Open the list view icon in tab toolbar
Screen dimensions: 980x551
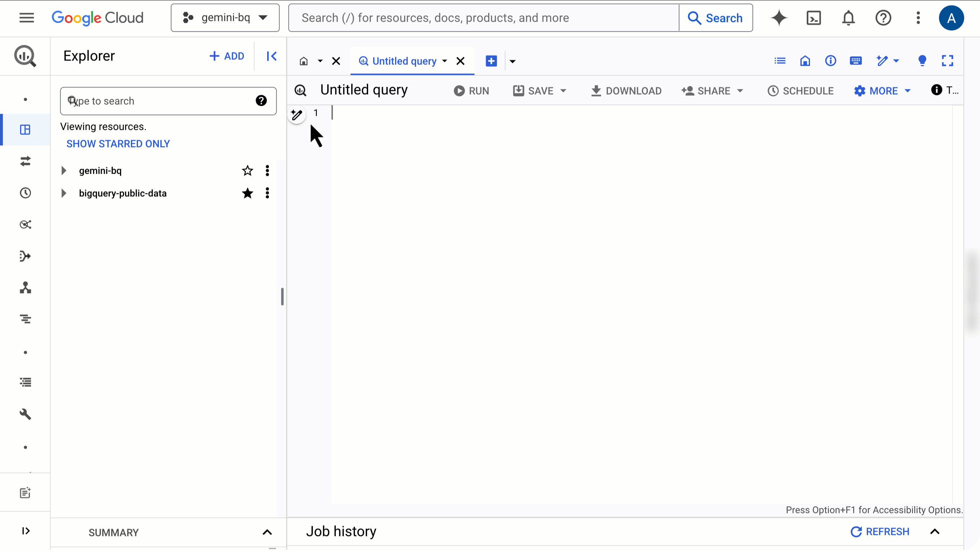[779, 61]
